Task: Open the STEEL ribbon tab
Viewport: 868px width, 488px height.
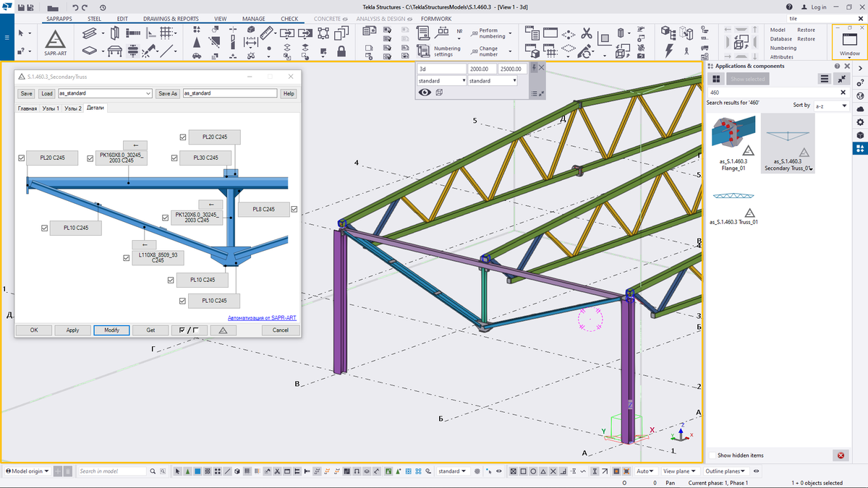Action: [95, 19]
